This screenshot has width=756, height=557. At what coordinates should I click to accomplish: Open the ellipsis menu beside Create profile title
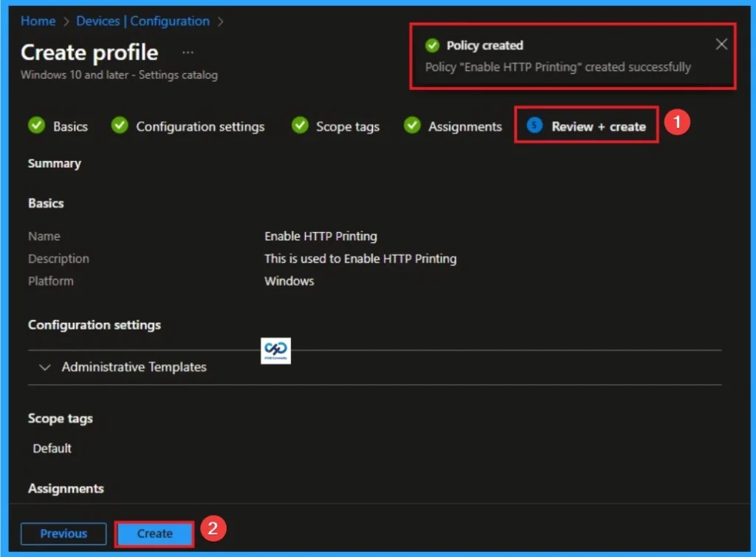tap(187, 52)
